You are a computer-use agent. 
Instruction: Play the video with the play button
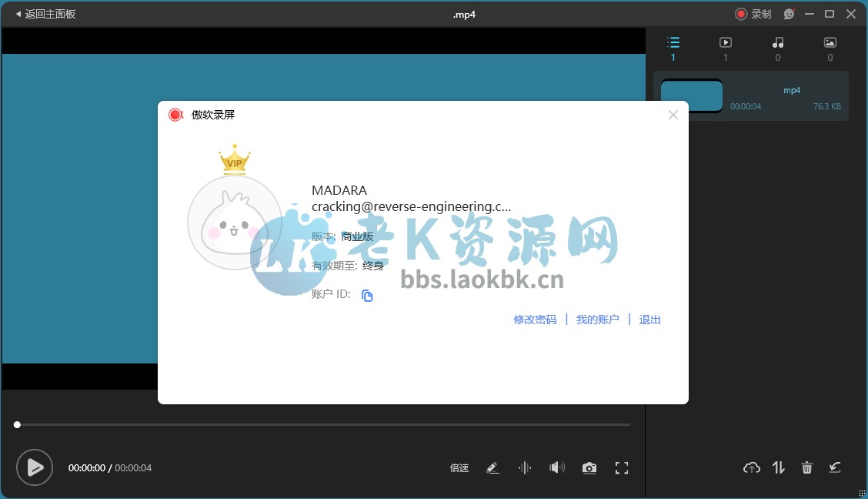tap(35, 467)
